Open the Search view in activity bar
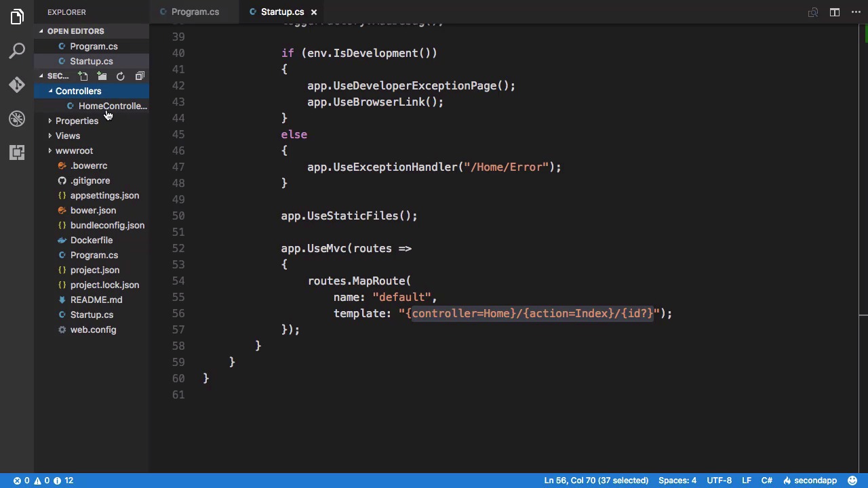The width and height of the screenshot is (868, 488). pyautogui.click(x=17, y=51)
